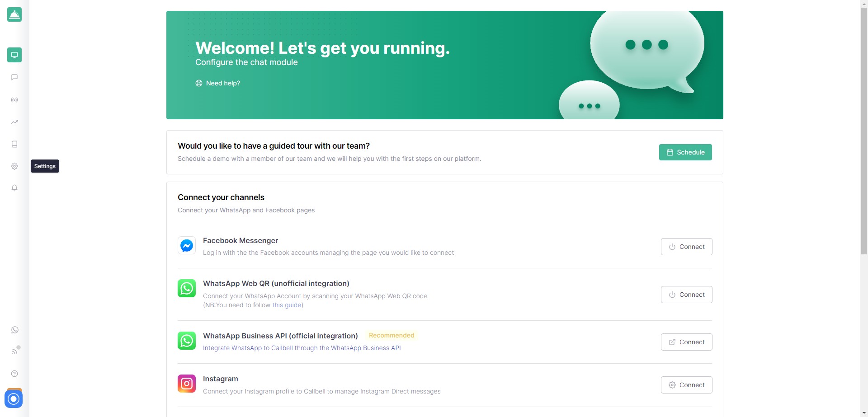Open the Settings gear icon in the sidebar
Image resolution: width=868 pixels, height=417 pixels.
[x=14, y=166]
